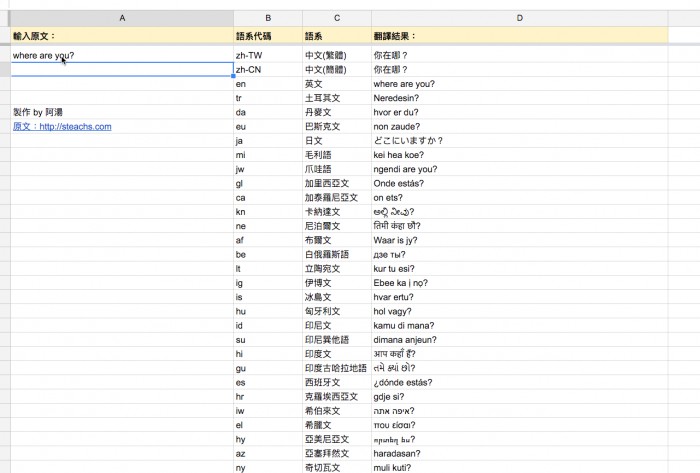Click the '中文(簡體)' language cell
The width and height of the screenshot is (700, 473).
337,70
